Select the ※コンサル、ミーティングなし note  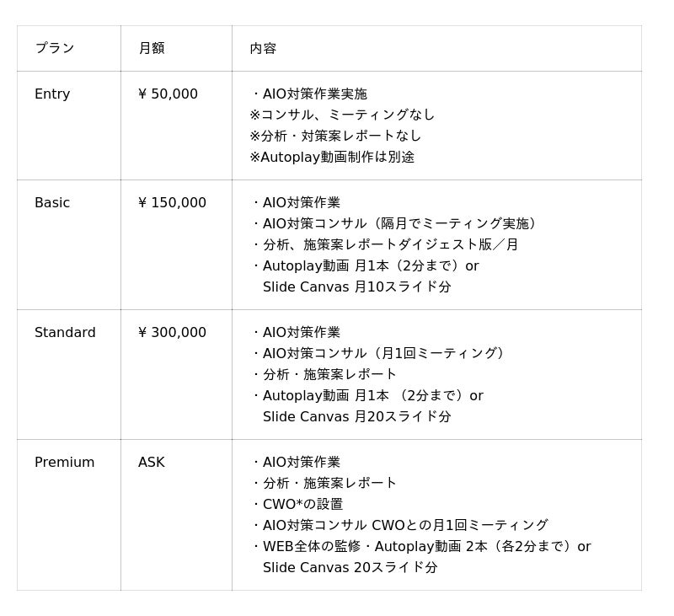(342, 115)
